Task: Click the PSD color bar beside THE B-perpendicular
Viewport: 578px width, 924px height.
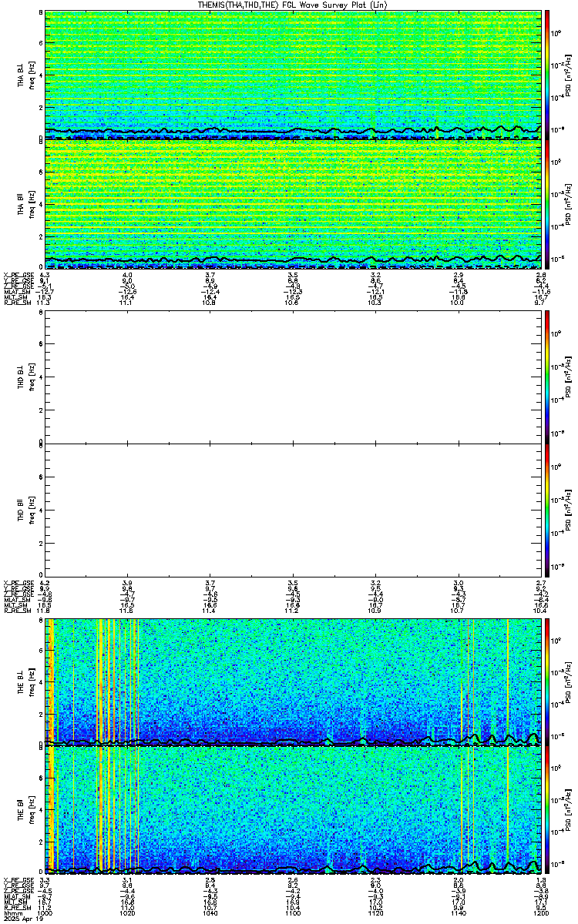Action: point(548,681)
